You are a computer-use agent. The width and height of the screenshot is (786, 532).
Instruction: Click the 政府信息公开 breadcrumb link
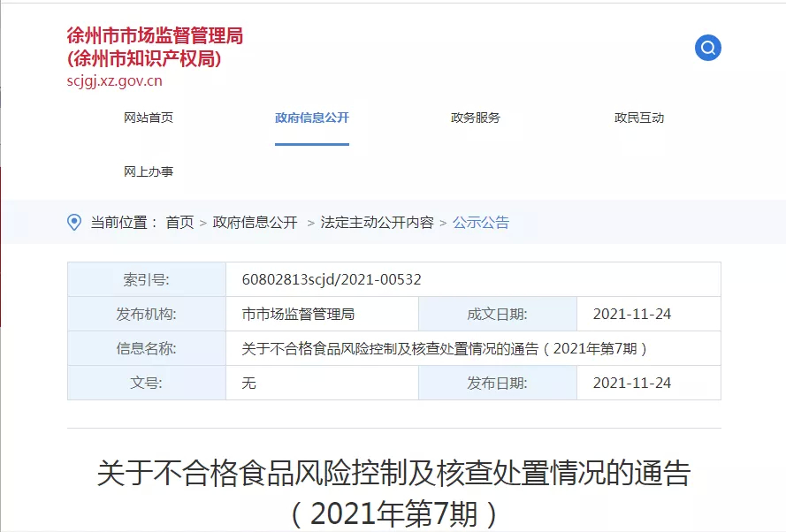click(x=255, y=223)
